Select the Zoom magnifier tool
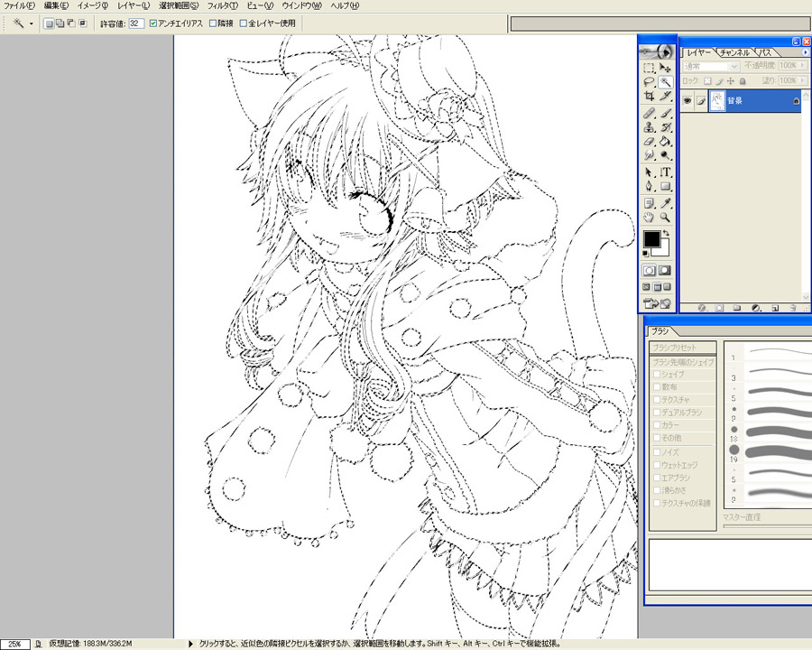Viewport: 812px width, 650px height. pyautogui.click(x=666, y=218)
